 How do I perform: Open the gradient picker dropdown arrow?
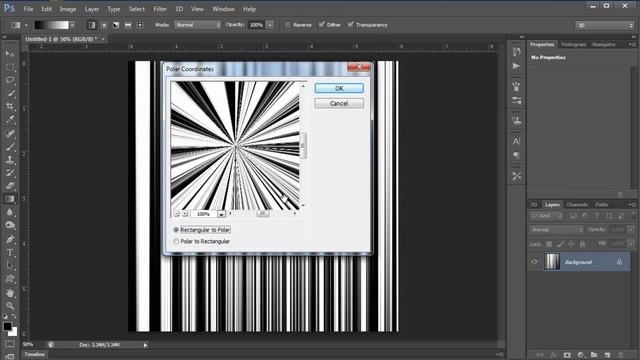(x=72, y=25)
